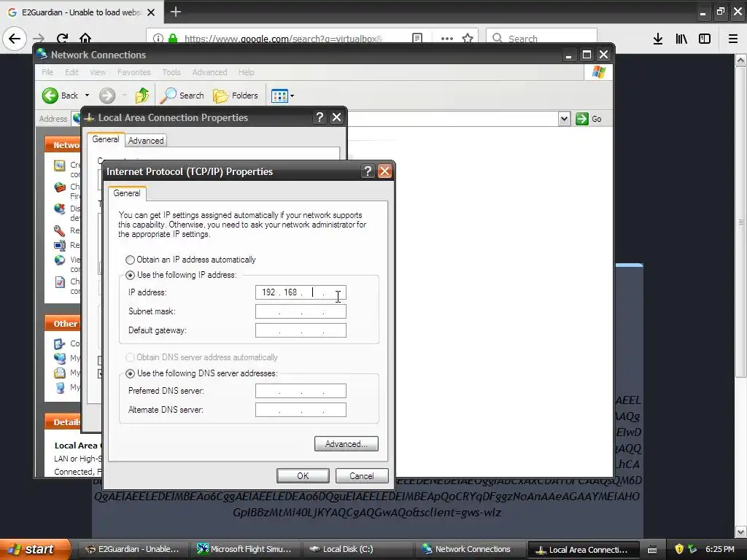Toggle Firefox sidebar icon
Image resolution: width=747 pixels, height=560 pixels.
pyautogui.click(x=705, y=39)
